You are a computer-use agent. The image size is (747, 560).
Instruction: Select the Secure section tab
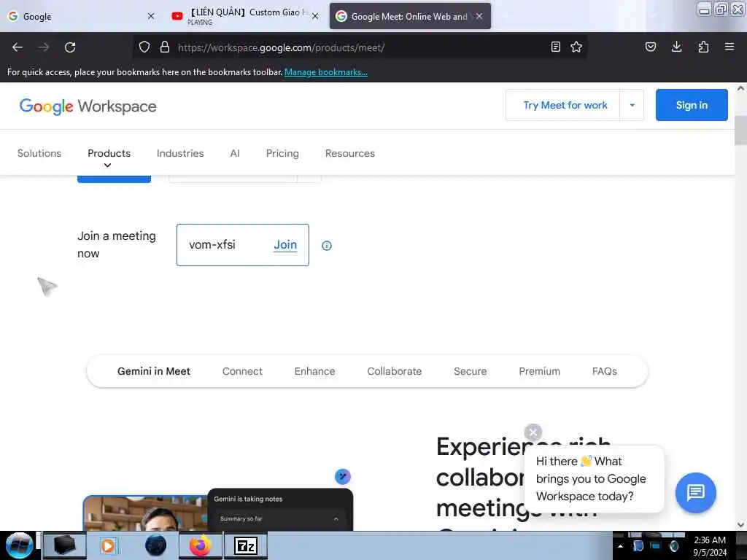(x=470, y=371)
